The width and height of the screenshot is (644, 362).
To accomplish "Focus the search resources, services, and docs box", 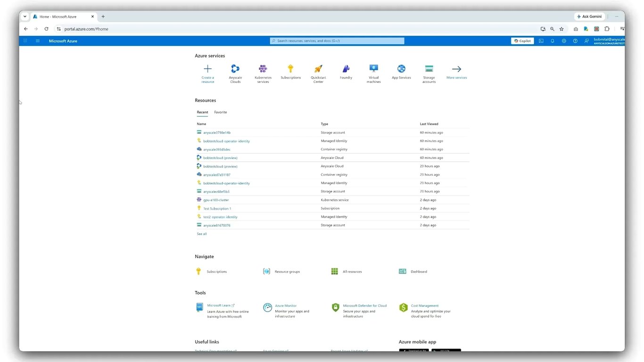I will [x=337, y=41].
